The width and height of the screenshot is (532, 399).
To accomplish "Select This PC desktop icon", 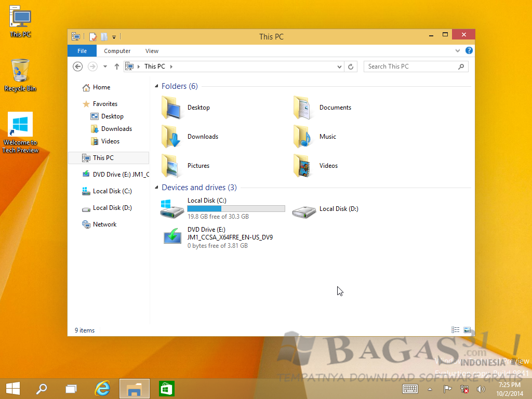I will tap(20, 21).
